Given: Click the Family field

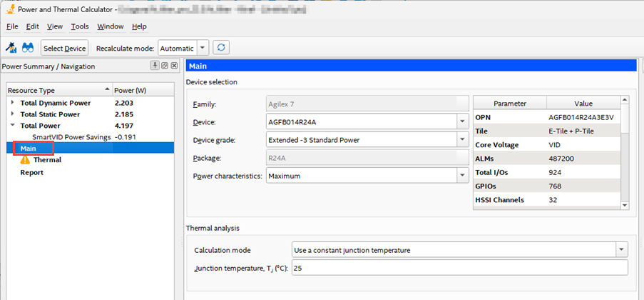Looking at the screenshot, I should (x=367, y=104).
